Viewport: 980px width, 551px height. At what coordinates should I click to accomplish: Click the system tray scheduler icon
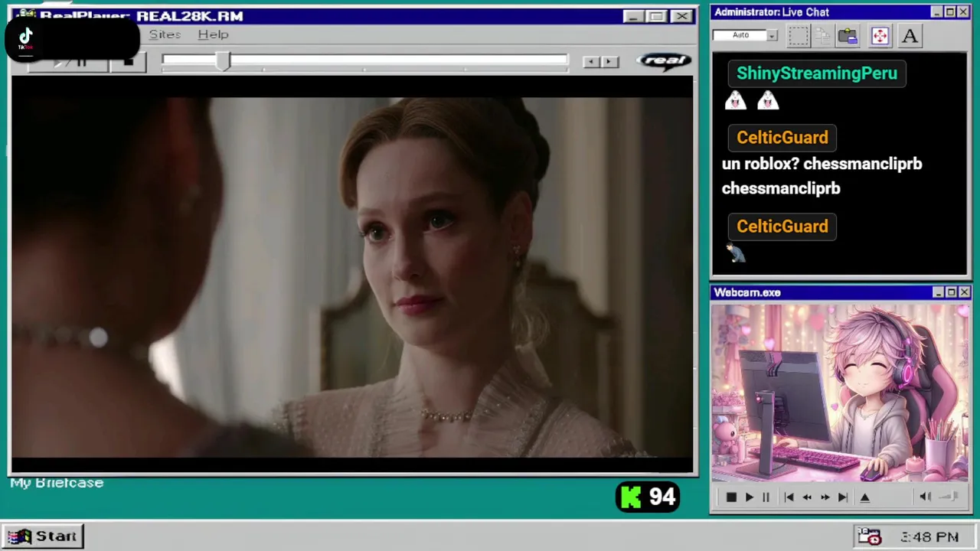(x=869, y=536)
